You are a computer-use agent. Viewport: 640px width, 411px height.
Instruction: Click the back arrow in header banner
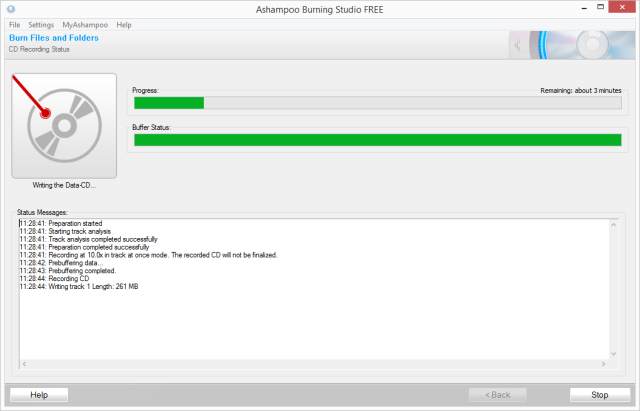[518, 45]
